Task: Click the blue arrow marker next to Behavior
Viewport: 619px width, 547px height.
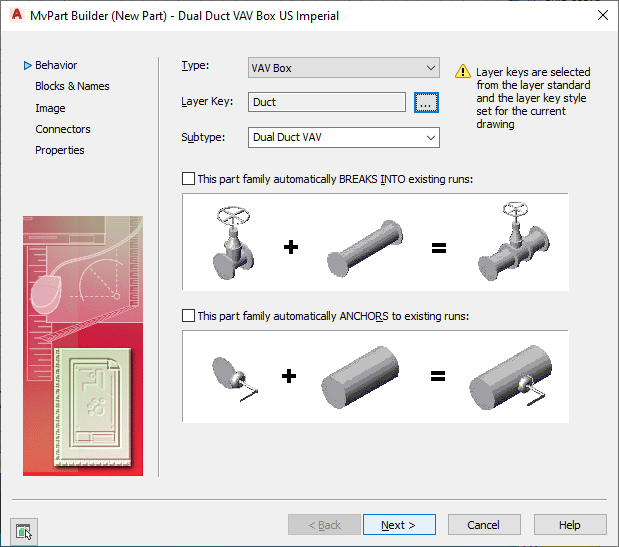Action: coord(27,66)
